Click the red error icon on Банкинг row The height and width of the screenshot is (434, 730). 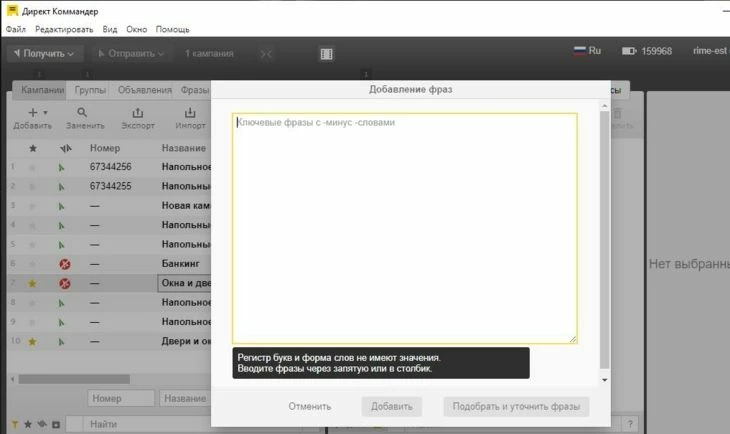pos(65,264)
